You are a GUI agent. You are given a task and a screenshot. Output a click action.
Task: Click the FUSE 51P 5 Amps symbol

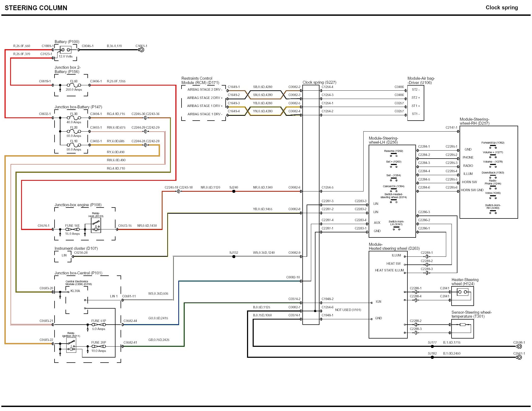coord(99,325)
